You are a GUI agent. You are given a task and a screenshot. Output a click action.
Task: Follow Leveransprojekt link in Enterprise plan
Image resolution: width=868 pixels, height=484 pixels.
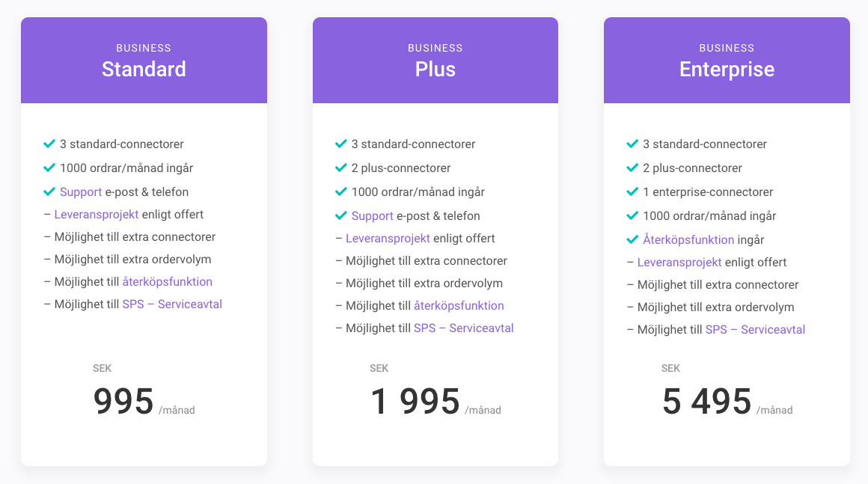point(679,262)
